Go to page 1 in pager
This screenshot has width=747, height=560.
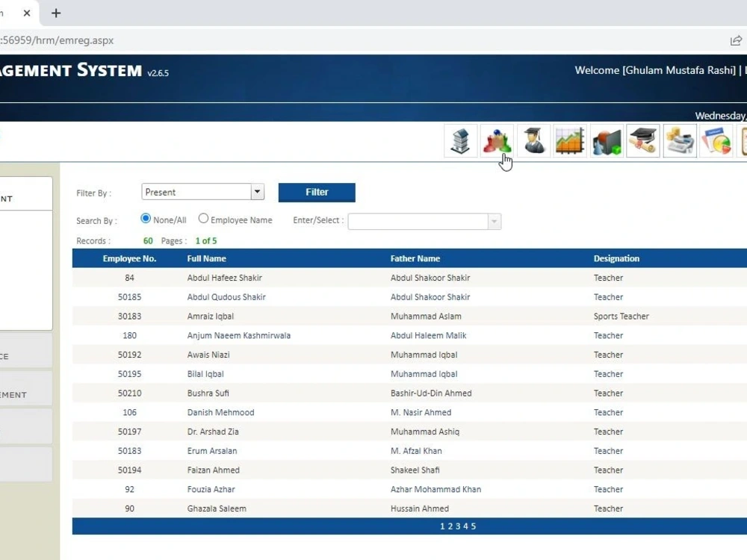coord(442,526)
